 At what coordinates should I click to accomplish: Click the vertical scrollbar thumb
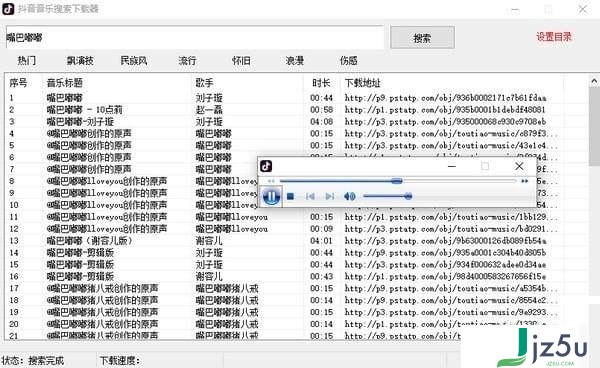[594, 126]
